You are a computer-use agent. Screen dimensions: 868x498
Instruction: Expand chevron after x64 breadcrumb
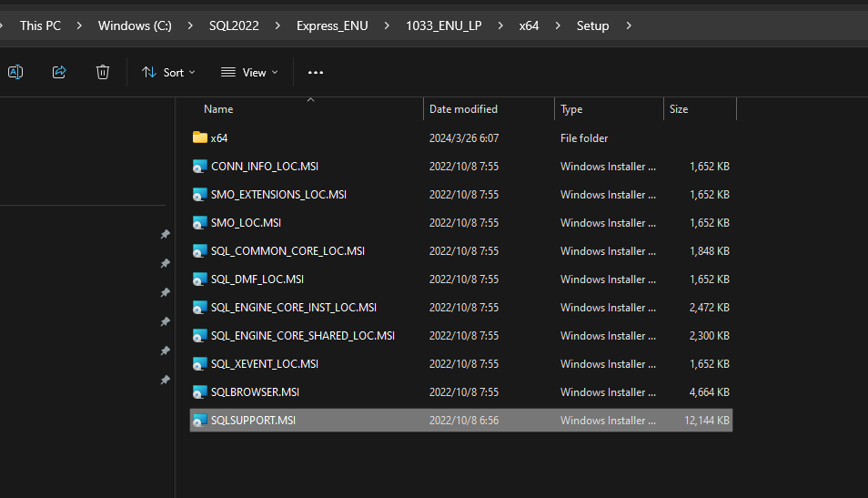pos(558,25)
